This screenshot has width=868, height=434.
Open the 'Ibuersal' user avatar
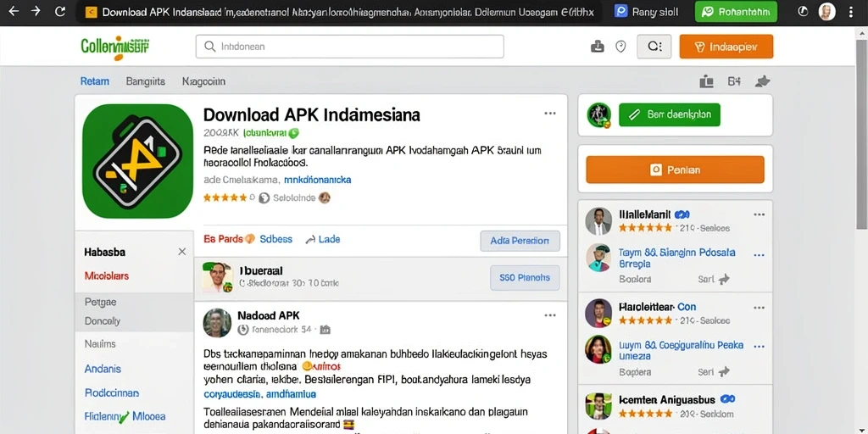tap(218, 277)
